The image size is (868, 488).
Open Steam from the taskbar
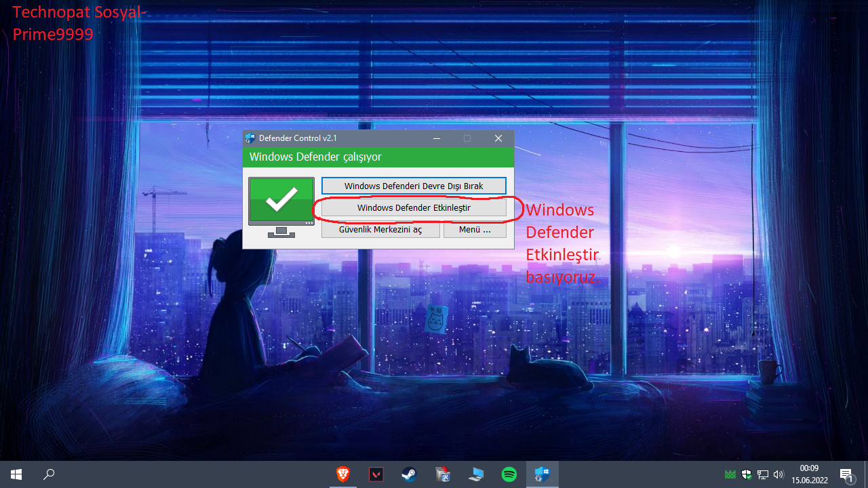coord(409,474)
